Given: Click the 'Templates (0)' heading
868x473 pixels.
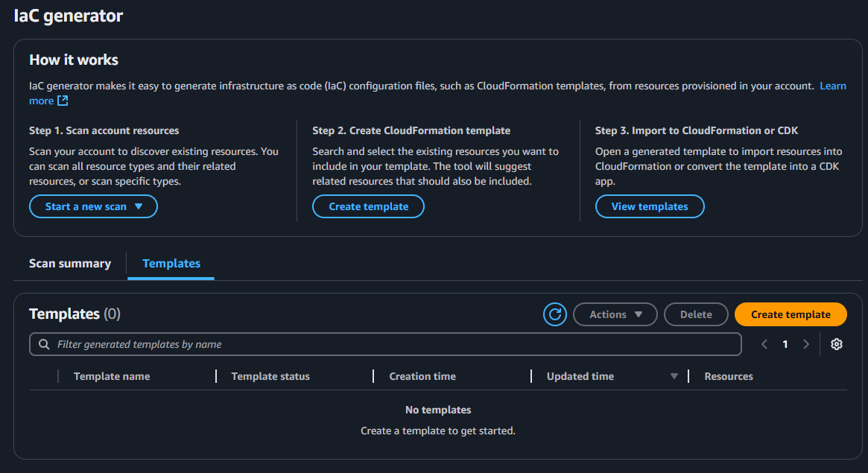Looking at the screenshot, I should tap(75, 314).
